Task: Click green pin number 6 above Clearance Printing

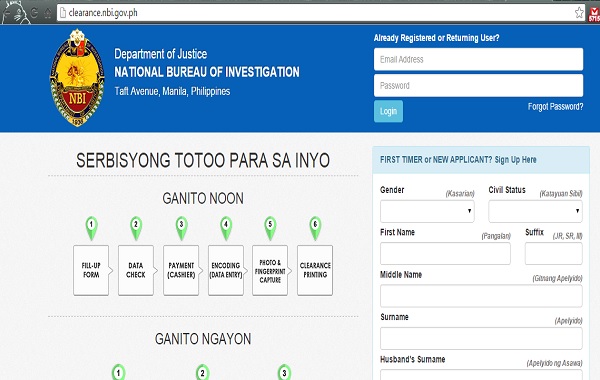Action: tap(315, 228)
